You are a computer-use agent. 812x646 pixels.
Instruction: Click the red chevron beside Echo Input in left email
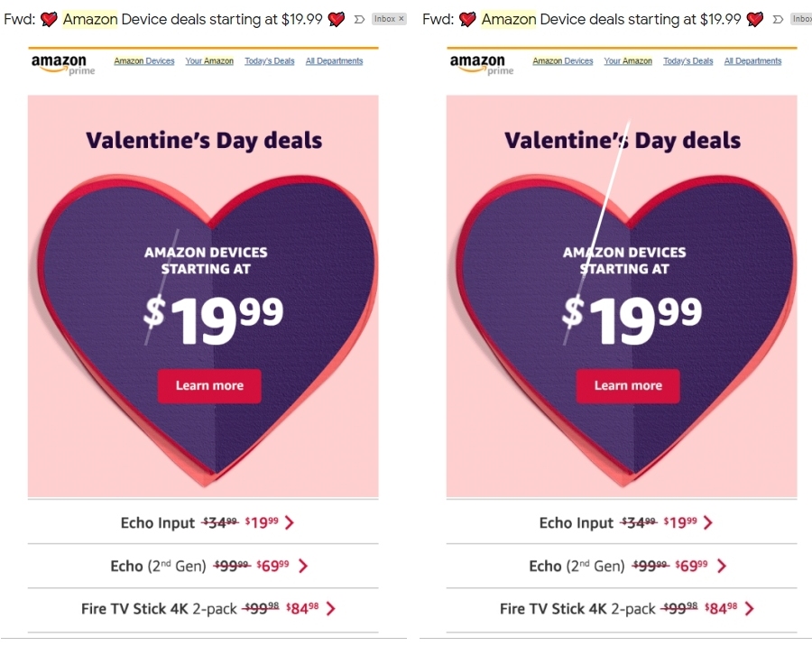point(290,522)
